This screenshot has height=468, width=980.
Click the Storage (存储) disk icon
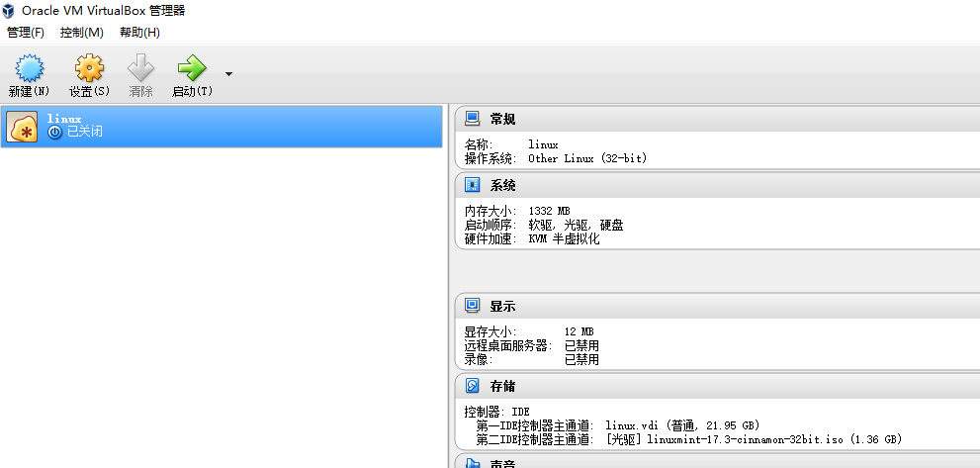[x=473, y=386]
